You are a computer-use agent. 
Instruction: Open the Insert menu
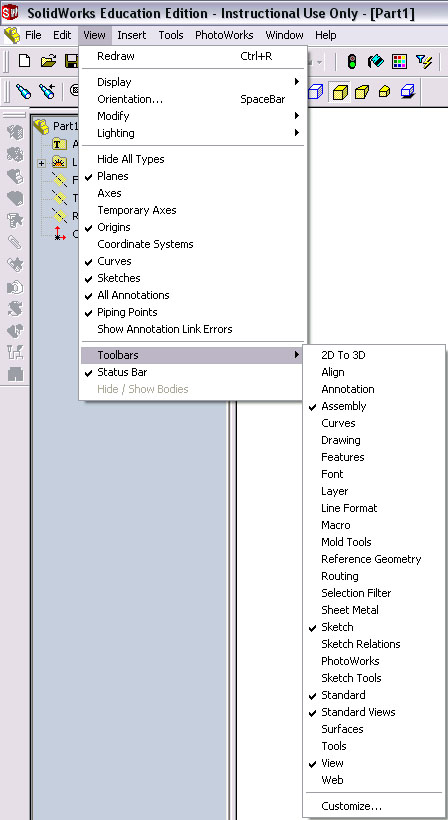click(132, 35)
